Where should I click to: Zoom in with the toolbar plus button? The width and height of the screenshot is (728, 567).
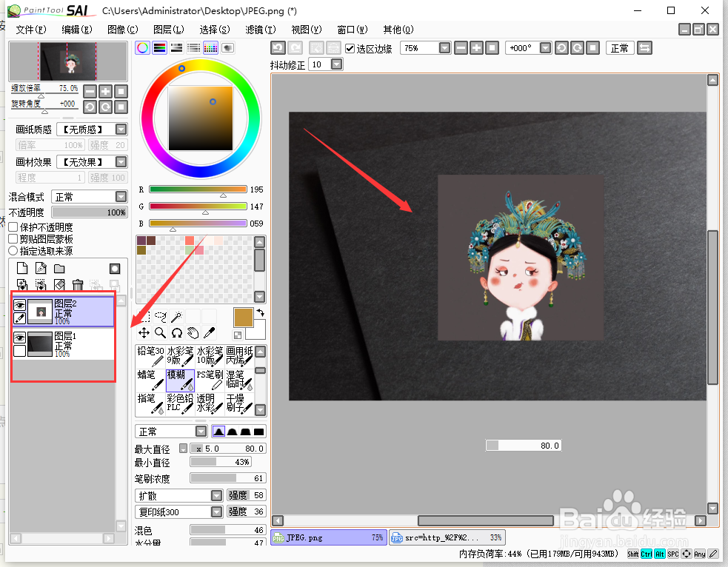click(x=477, y=48)
